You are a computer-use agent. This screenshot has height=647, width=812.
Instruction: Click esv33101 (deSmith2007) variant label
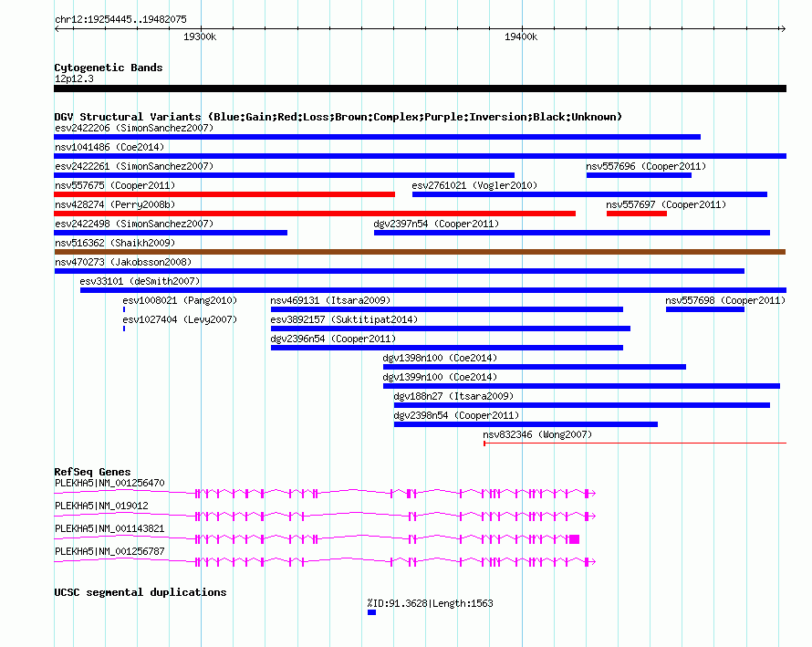tap(140, 281)
